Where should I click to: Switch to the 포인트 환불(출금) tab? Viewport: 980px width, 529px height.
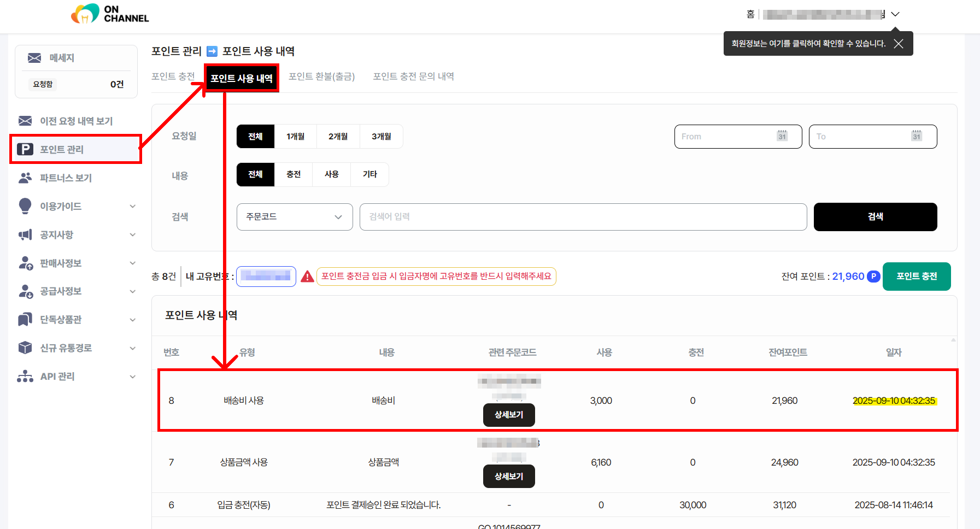point(321,77)
